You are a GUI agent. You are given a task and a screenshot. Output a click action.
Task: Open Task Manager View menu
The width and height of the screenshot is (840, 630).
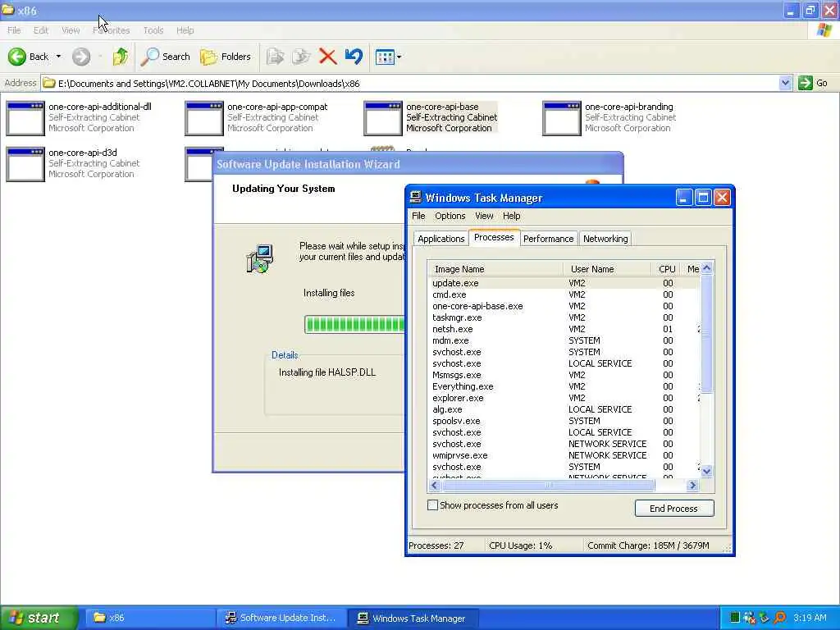click(x=484, y=216)
